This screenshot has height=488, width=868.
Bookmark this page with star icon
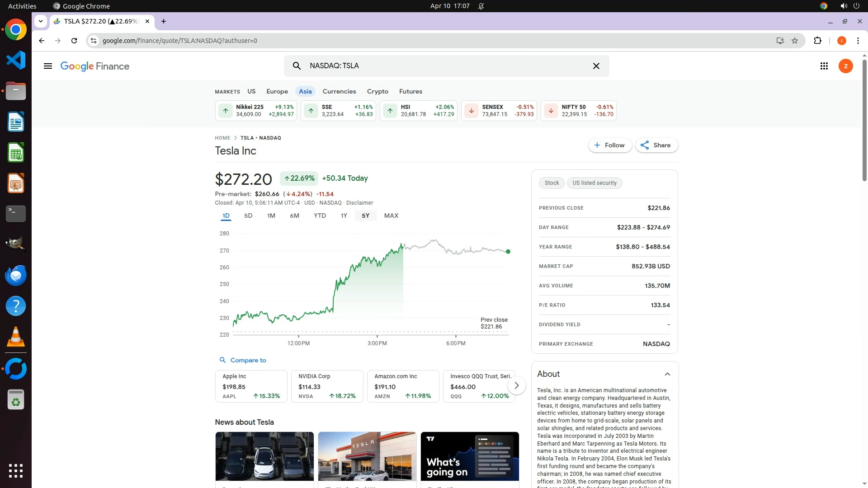point(795,41)
